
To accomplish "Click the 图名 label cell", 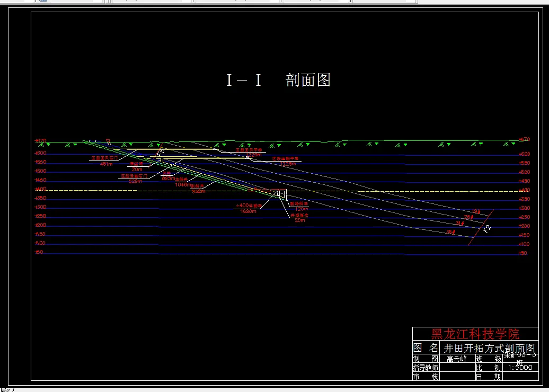I will [426, 348].
